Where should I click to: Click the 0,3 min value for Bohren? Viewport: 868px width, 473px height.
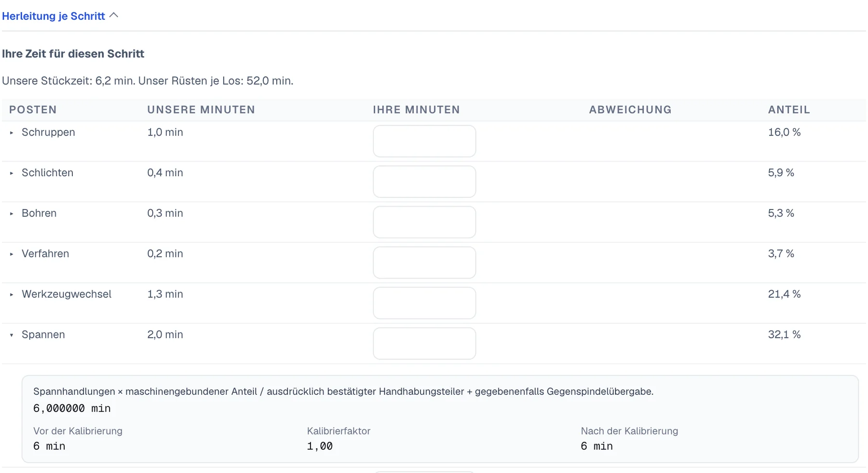point(165,213)
